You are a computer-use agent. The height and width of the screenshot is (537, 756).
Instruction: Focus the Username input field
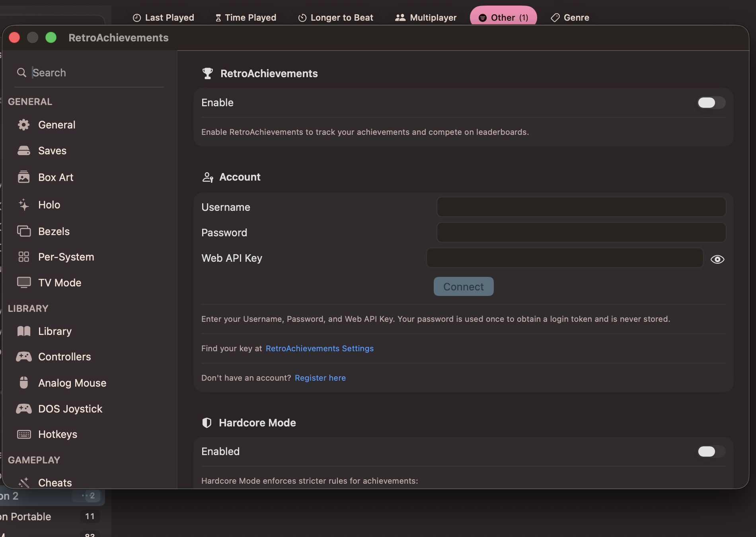tap(581, 207)
